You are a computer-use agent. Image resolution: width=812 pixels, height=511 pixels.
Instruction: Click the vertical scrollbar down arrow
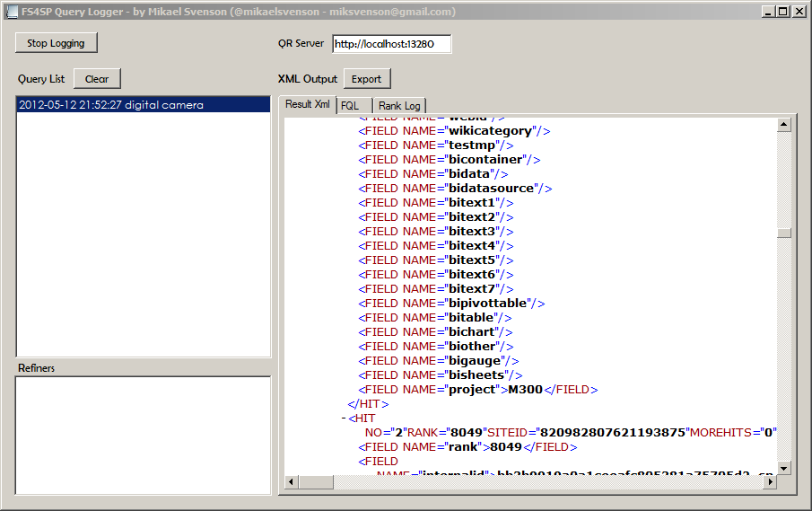[x=784, y=468]
